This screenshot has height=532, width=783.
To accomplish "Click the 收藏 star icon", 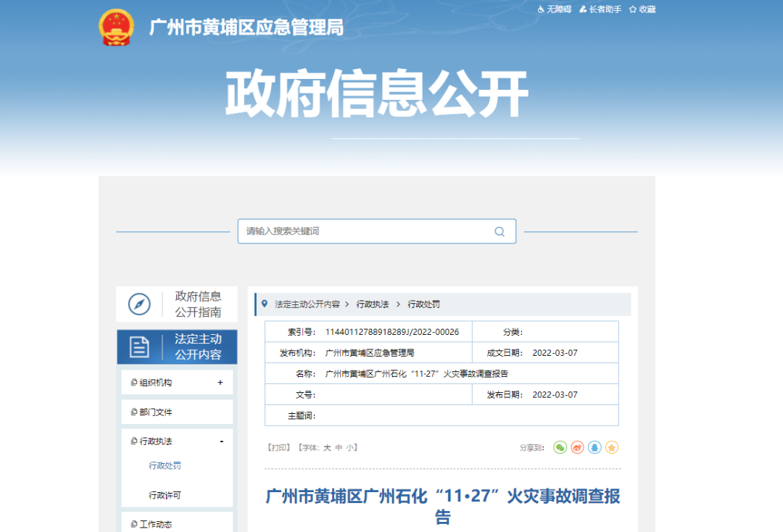I will coord(633,9).
